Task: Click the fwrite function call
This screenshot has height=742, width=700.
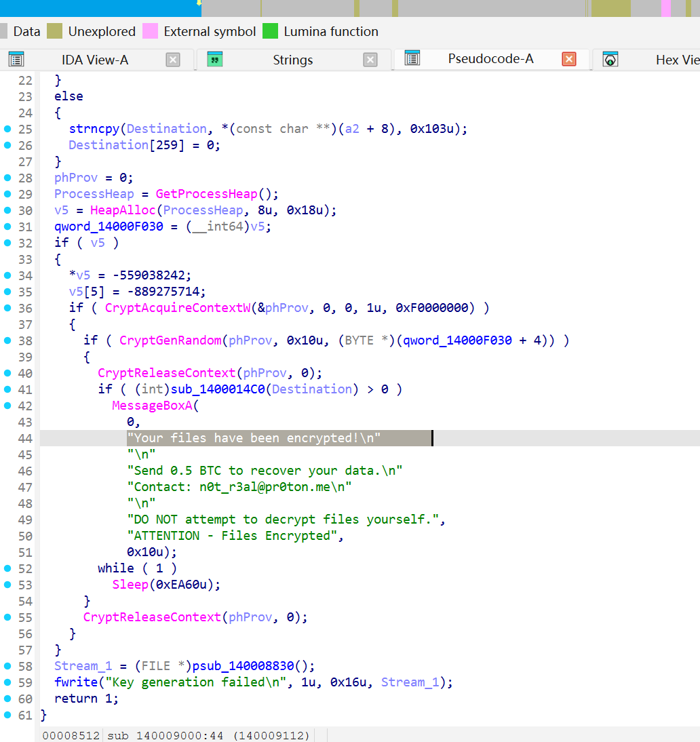Action: click(x=76, y=682)
